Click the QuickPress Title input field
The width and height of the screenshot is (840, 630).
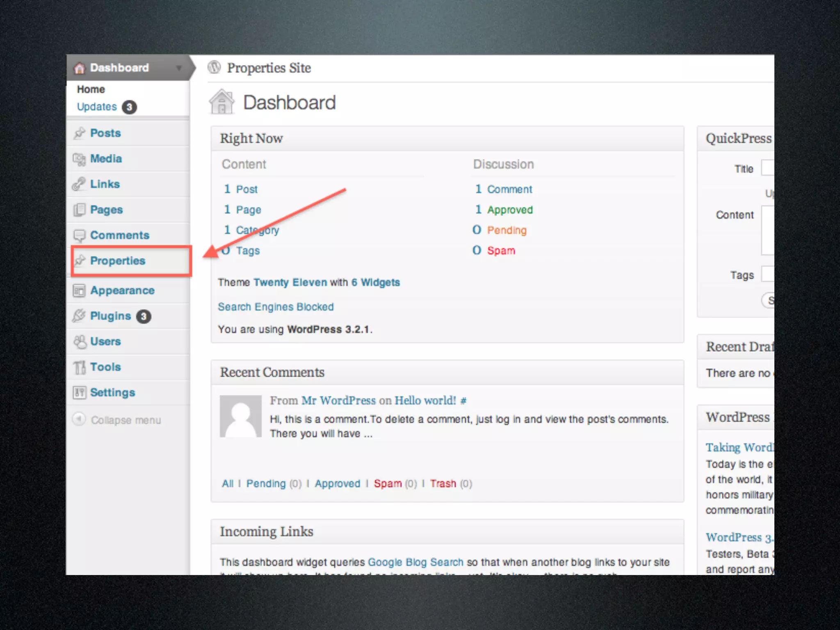[767, 168]
